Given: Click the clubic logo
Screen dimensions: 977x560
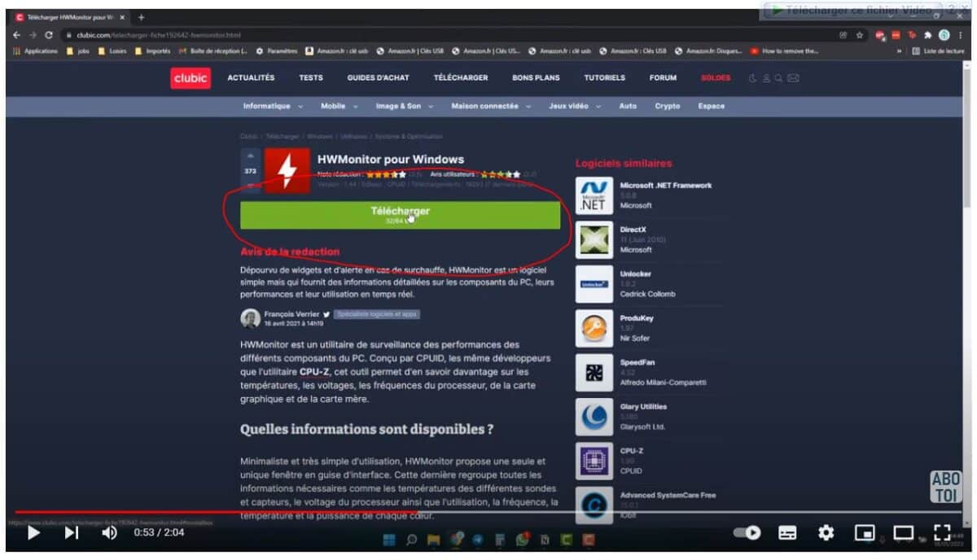Looking at the screenshot, I should coord(190,78).
